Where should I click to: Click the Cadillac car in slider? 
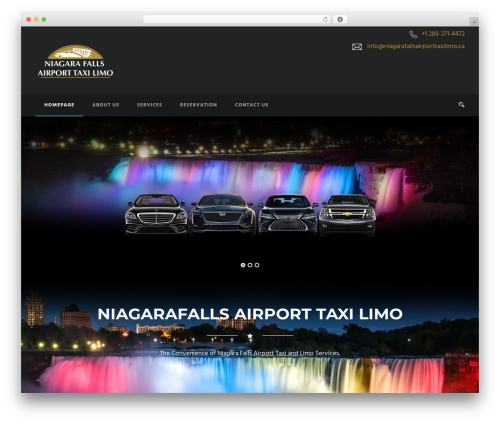pyautogui.click(x=222, y=215)
